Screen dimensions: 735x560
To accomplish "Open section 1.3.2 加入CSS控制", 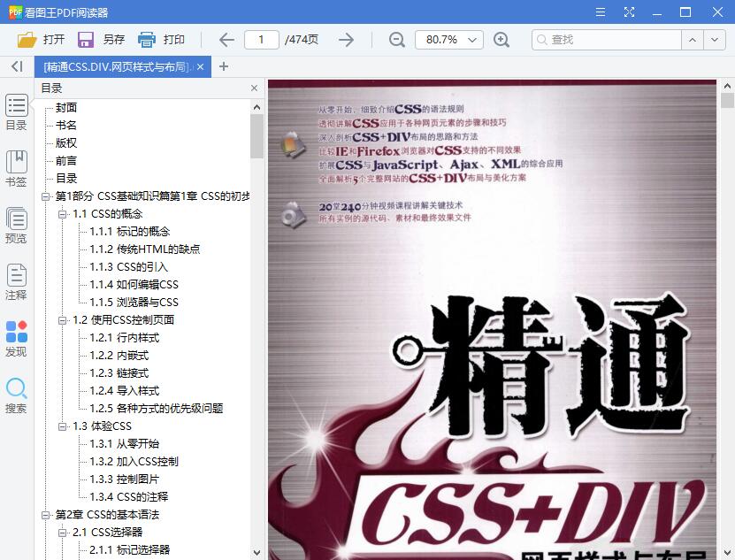I will (x=134, y=462).
